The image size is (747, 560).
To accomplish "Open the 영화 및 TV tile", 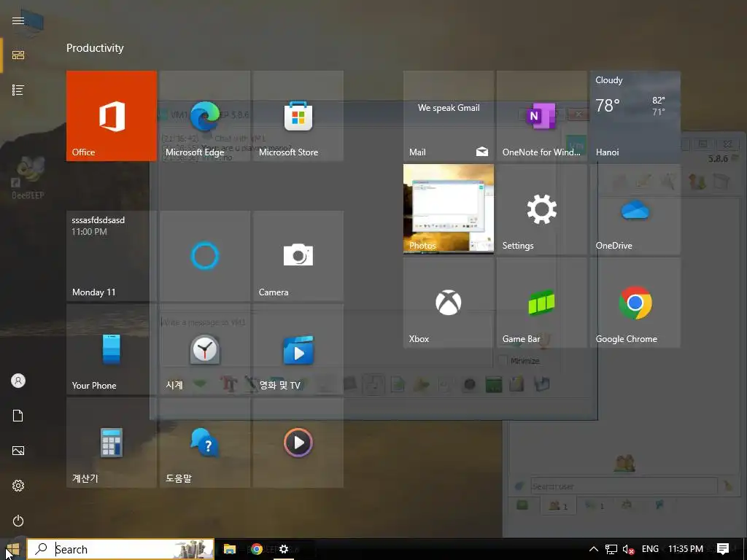I will coord(298,349).
